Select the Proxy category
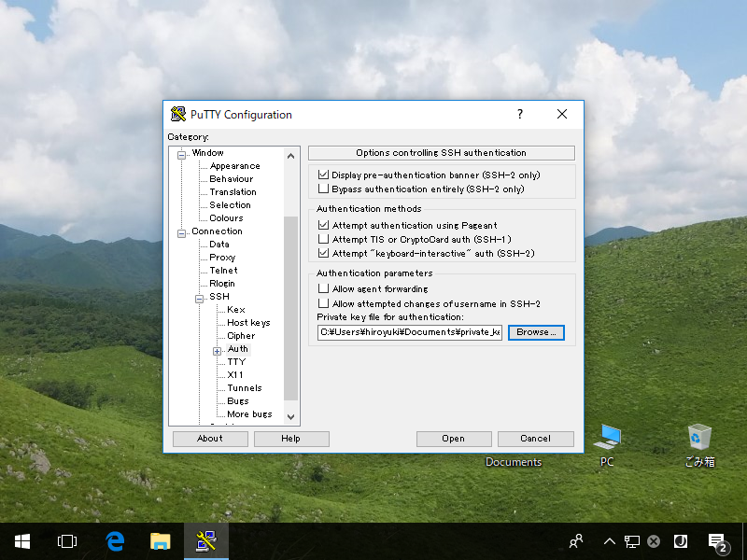Image resolution: width=747 pixels, height=560 pixels. (x=224, y=257)
